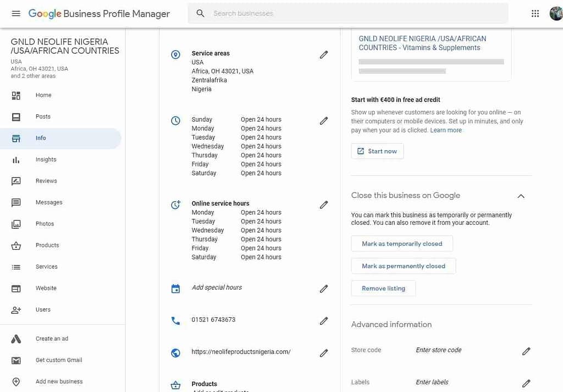Edit business hours via the pencil icon
Screen dimensions: 563x392
[x=324, y=121]
